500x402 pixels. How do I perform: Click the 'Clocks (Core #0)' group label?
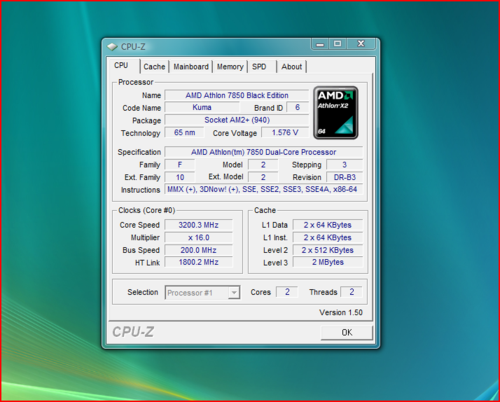coord(147,210)
